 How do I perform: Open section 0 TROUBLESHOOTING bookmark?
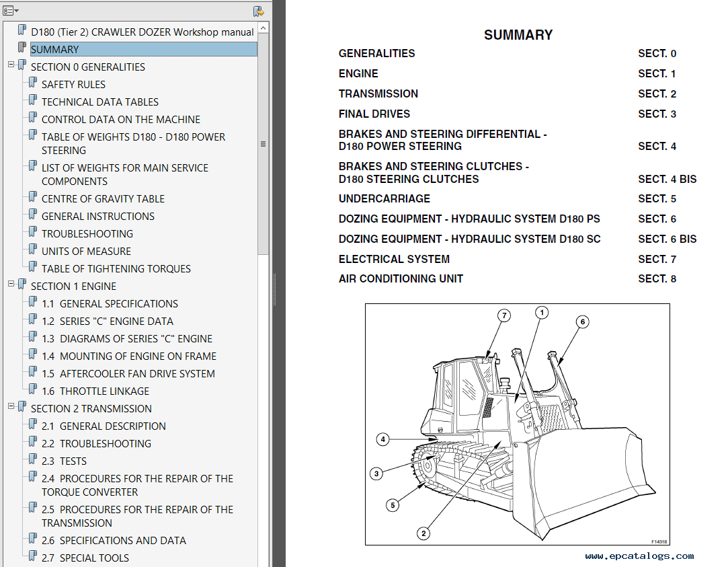tap(87, 233)
